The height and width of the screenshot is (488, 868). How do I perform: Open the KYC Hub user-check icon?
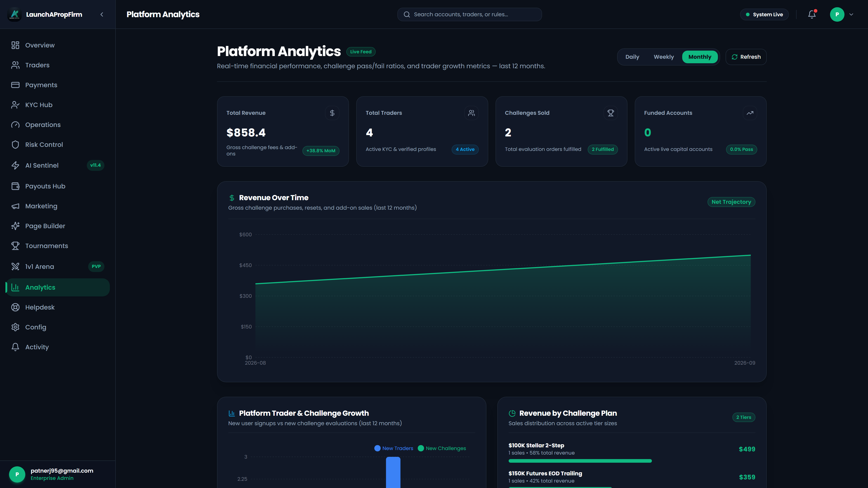pos(15,105)
